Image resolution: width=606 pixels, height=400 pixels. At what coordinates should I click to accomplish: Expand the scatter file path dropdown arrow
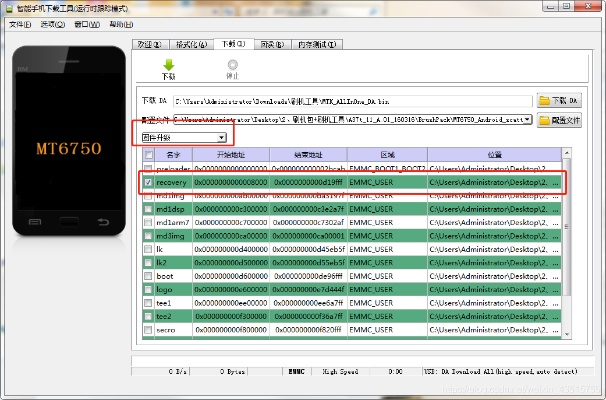(527, 119)
